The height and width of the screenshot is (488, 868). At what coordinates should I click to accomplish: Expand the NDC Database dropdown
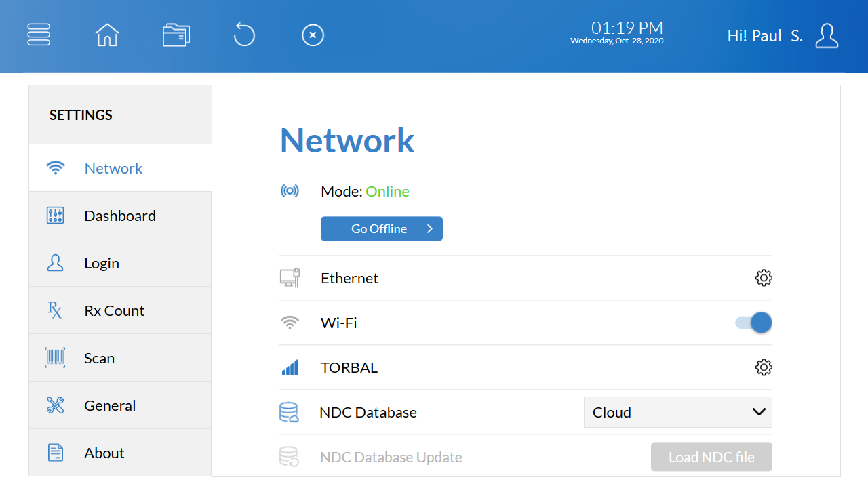point(677,412)
